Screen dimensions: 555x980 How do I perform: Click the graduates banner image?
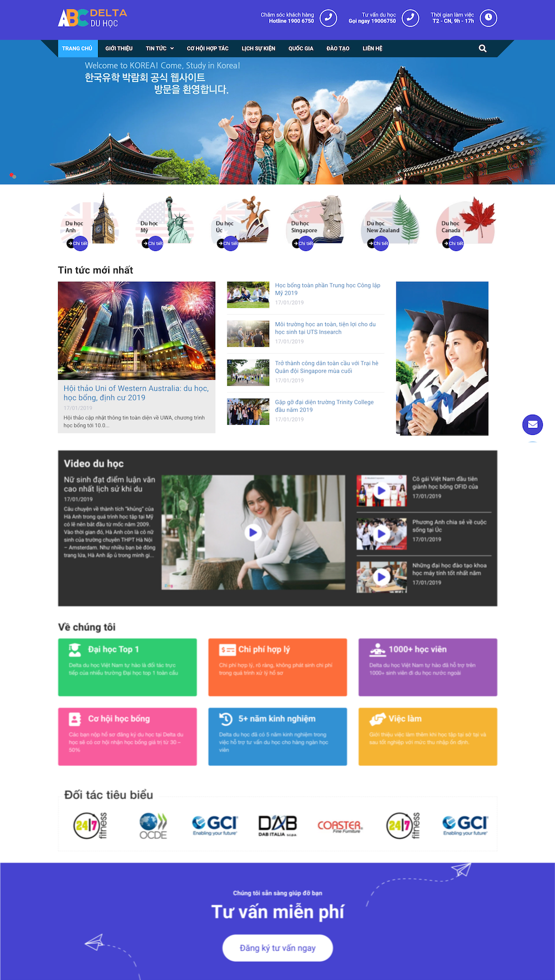point(442,358)
